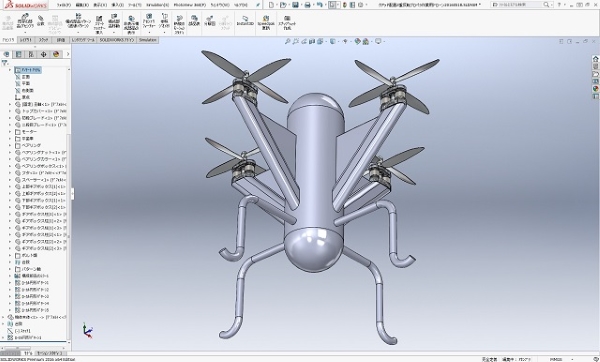Switch to the Simulation ribbon tab
The width and height of the screenshot is (600, 362).
148,40
